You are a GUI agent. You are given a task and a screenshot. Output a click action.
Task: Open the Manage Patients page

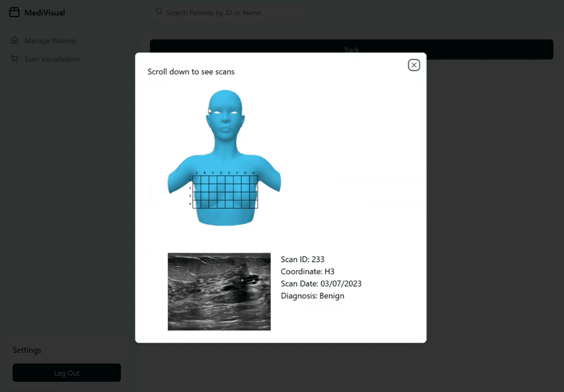tap(50, 41)
